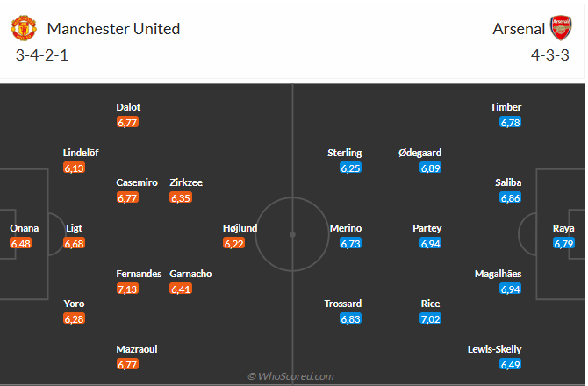The width and height of the screenshot is (588, 386).
Task: Select Sterling's 6,25 rating badge
Action: 350,168
